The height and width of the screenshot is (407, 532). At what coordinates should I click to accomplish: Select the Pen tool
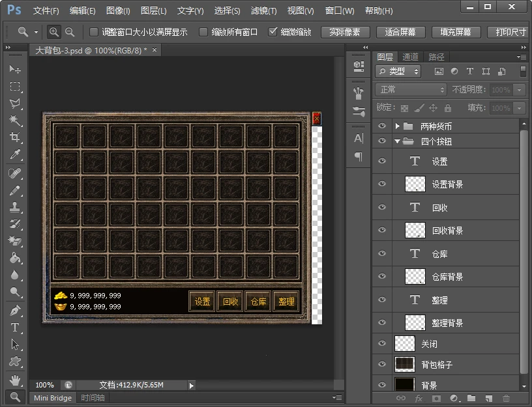point(15,311)
